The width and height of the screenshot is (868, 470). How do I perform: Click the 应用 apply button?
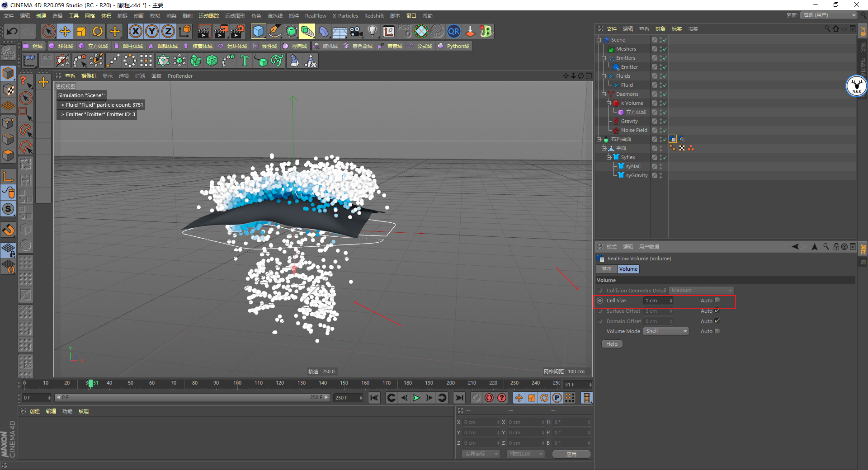pos(571,454)
